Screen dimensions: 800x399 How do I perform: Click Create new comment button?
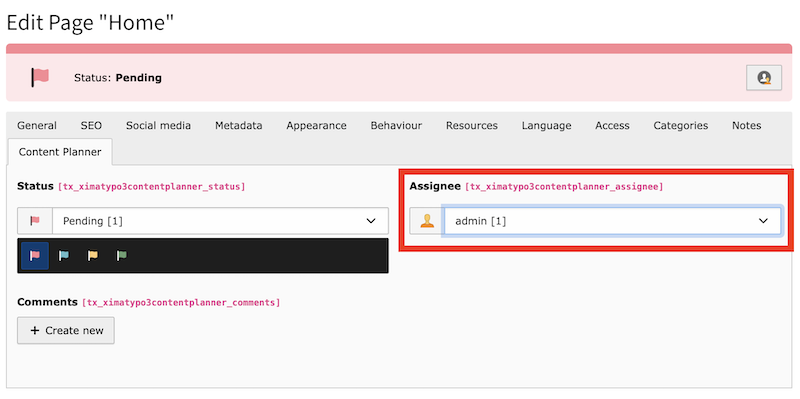pos(66,331)
